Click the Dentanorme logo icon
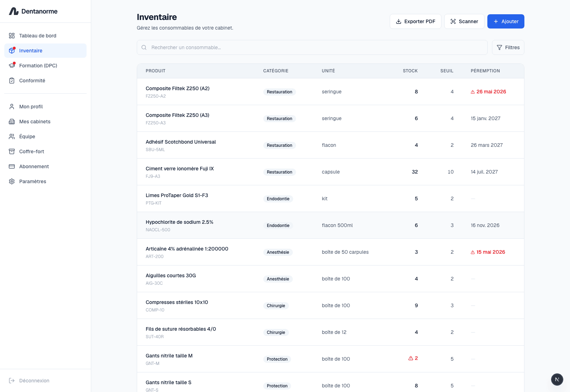This screenshot has width=570, height=392. tap(14, 11)
